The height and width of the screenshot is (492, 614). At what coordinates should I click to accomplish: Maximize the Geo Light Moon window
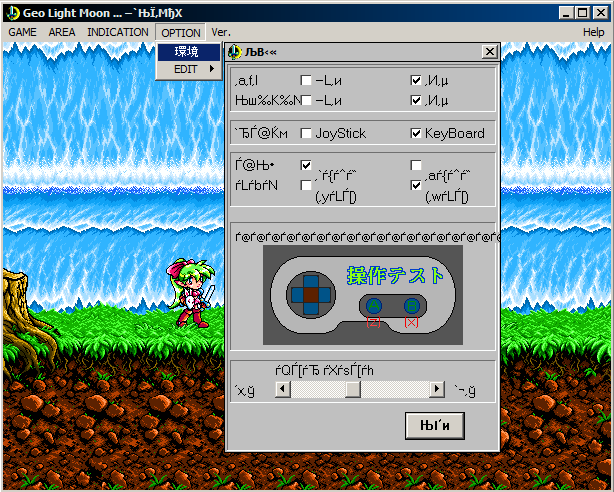click(x=583, y=13)
